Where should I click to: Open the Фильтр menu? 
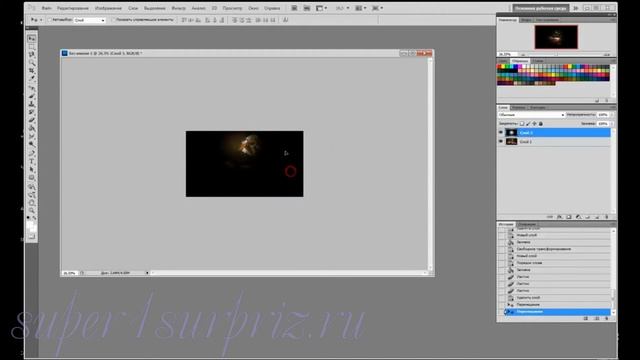coord(178,8)
